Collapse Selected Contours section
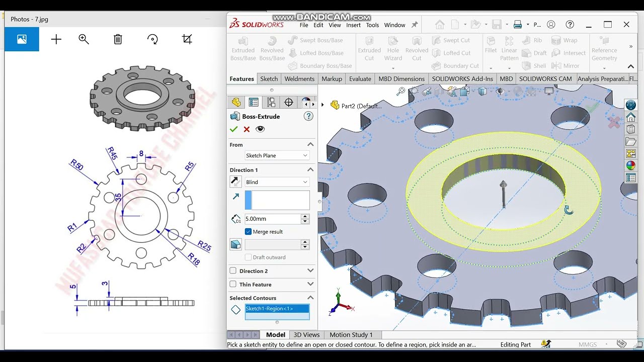The width and height of the screenshot is (644, 362). (x=310, y=298)
